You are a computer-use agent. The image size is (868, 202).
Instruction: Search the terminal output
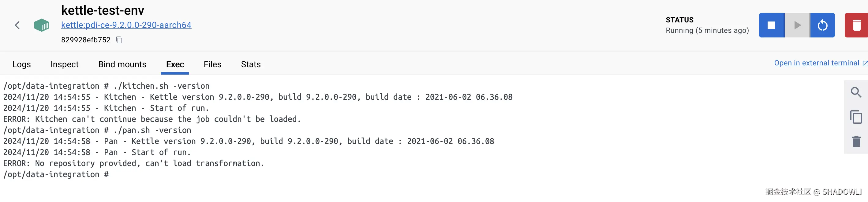856,92
